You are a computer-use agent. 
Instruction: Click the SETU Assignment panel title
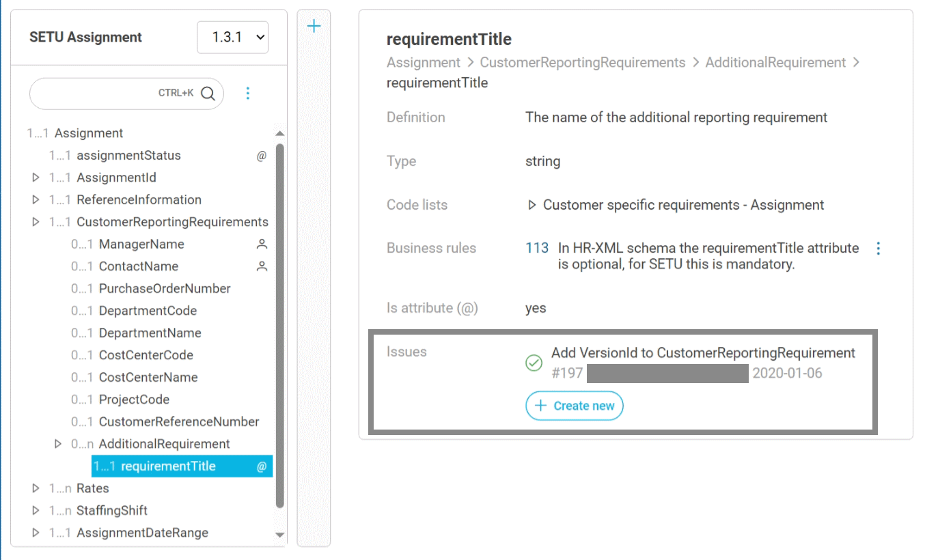(x=86, y=37)
